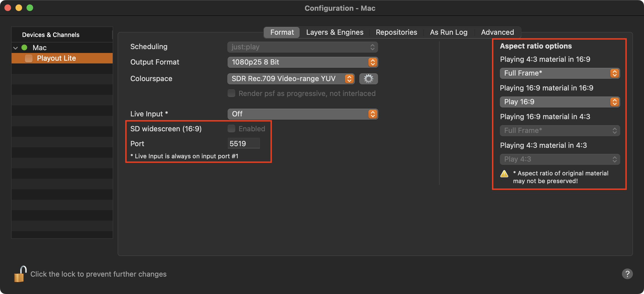The height and width of the screenshot is (294, 644).
Task: Click the 'SD widescreen (16:9)' label
Action: (x=166, y=129)
